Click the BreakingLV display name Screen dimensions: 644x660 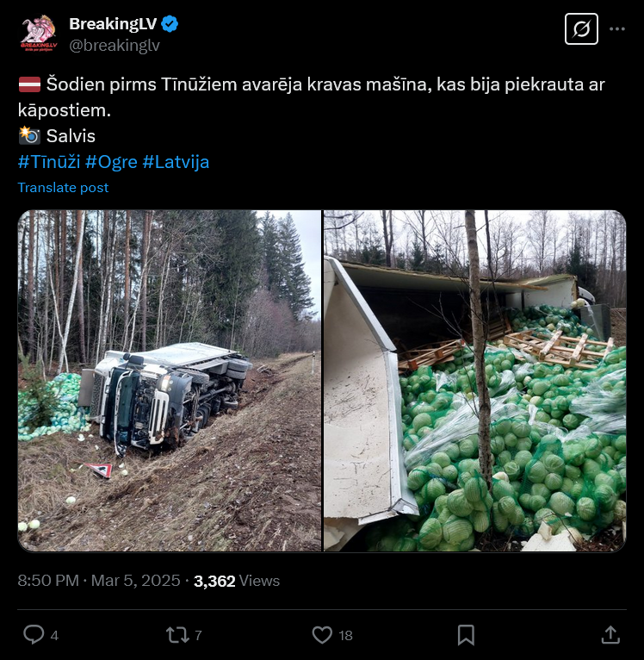(112, 23)
